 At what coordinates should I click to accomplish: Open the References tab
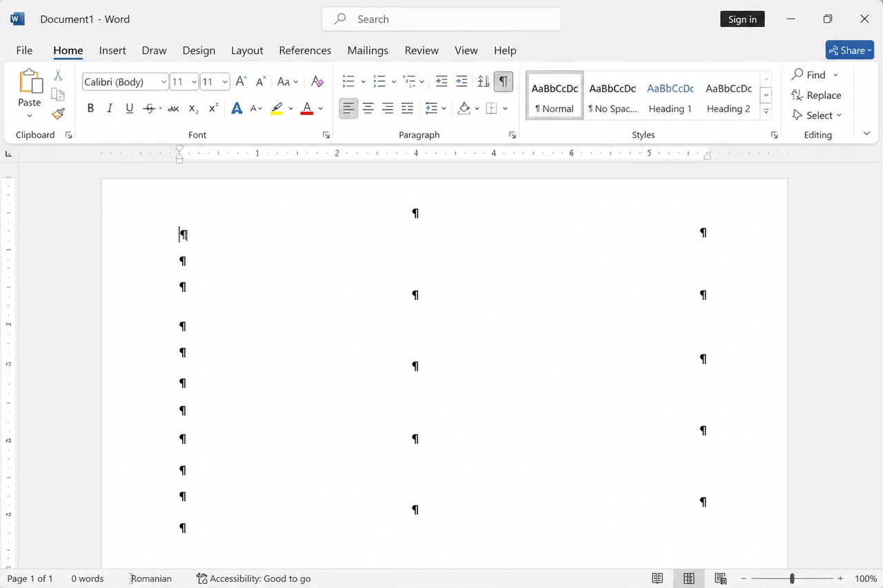(x=305, y=50)
